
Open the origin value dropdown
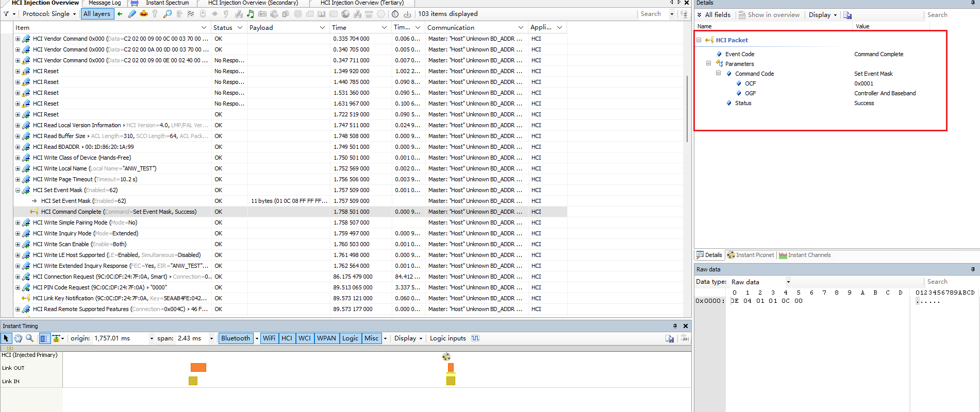pyautogui.click(x=152, y=339)
